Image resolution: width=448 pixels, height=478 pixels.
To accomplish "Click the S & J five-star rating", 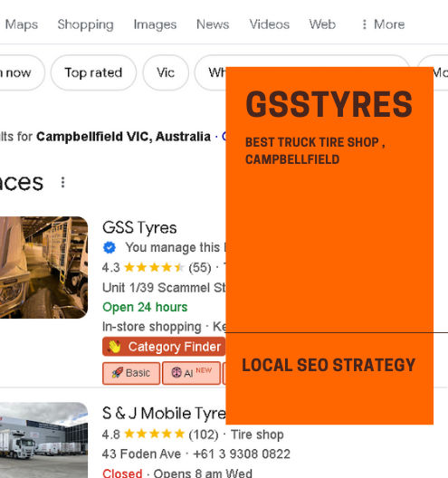I will [154, 435].
